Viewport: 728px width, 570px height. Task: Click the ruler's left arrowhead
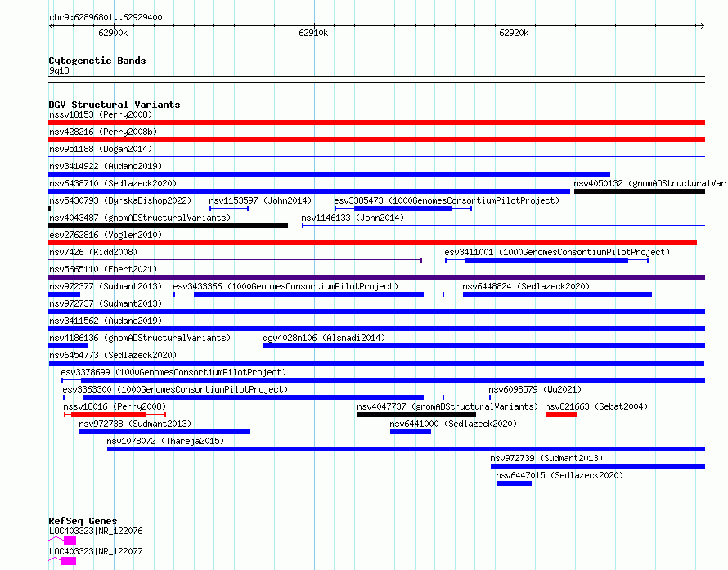point(51,26)
